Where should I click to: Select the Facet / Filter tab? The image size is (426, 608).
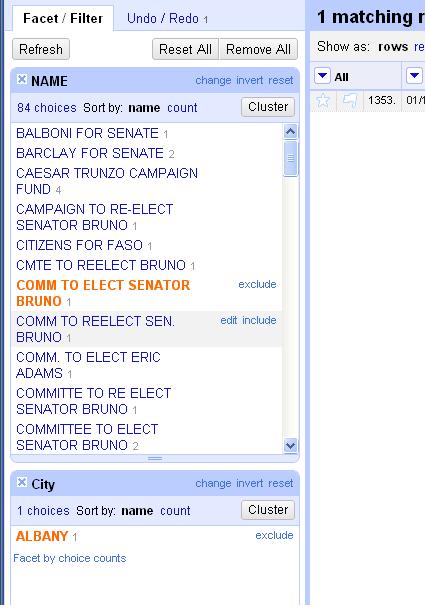point(63,18)
